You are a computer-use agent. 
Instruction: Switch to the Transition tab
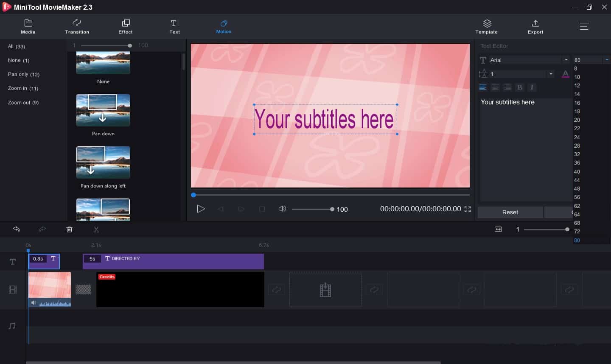pos(77,26)
